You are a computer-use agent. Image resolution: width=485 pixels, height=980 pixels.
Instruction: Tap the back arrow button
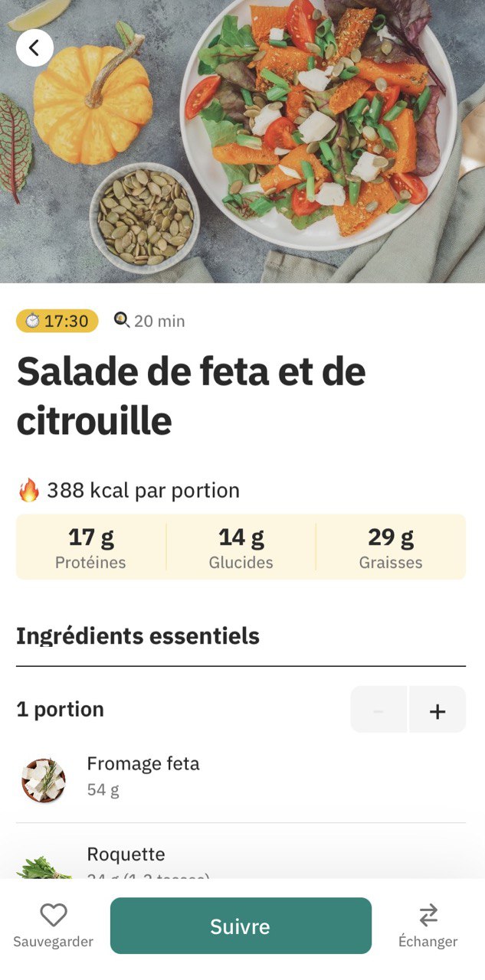click(x=34, y=48)
